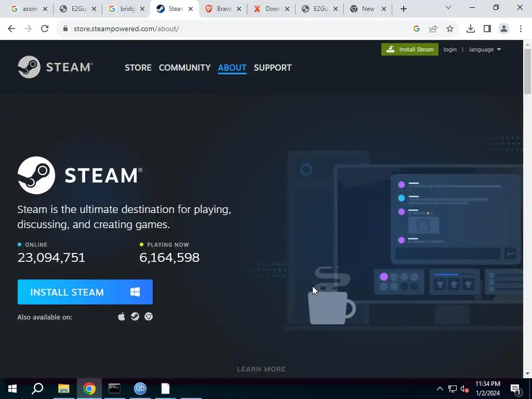This screenshot has height=399, width=532.
Task: Open the command prompt taskbar icon
Action: click(x=114, y=389)
